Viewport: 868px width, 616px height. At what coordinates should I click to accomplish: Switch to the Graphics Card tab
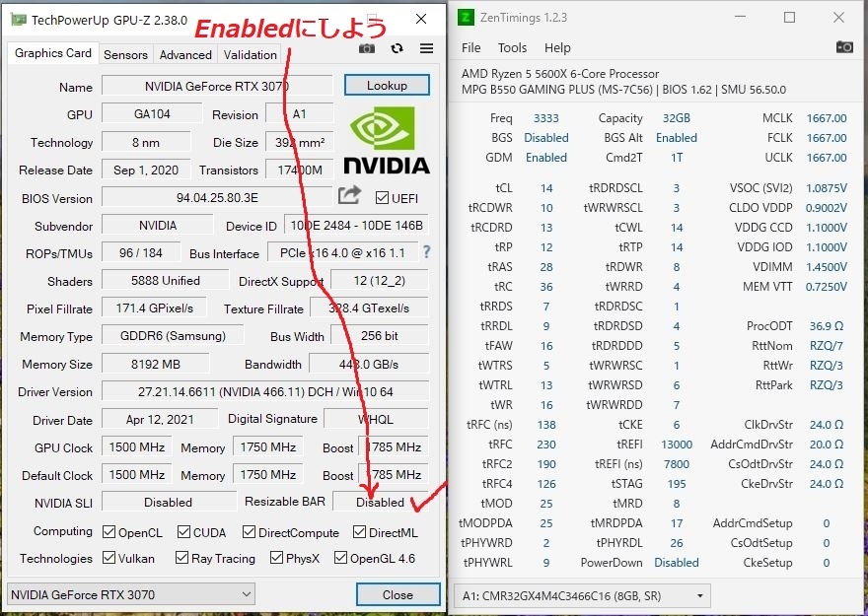[x=53, y=53]
